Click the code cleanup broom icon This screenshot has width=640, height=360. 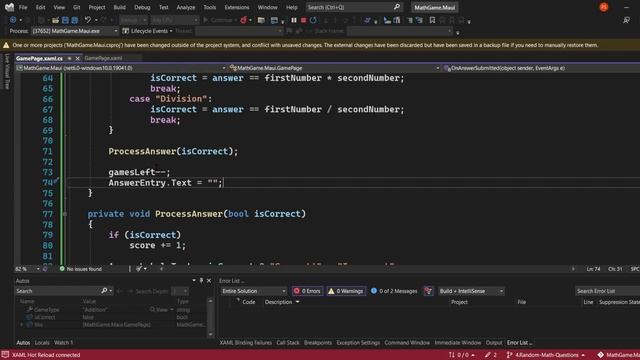tap(139, 269)
